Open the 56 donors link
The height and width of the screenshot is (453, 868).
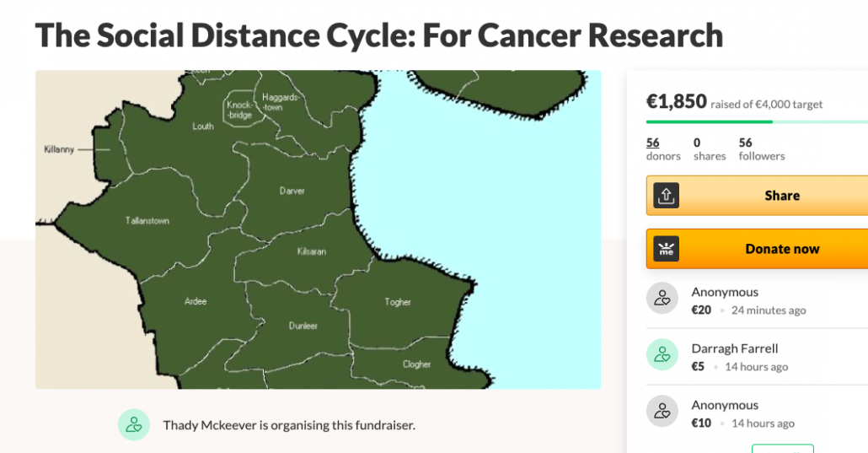(663, 149)
